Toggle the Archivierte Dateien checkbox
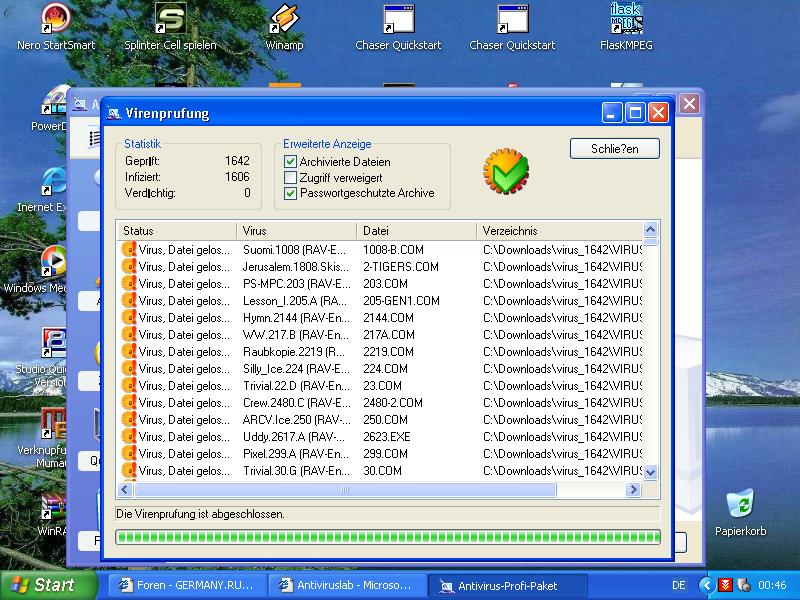 click(x=291, y=162)
